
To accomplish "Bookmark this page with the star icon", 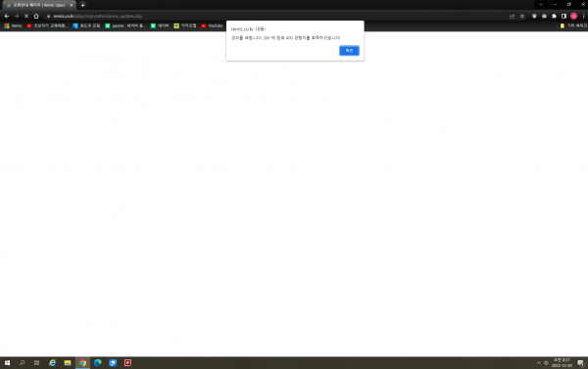I will click(x=522, y=16).
